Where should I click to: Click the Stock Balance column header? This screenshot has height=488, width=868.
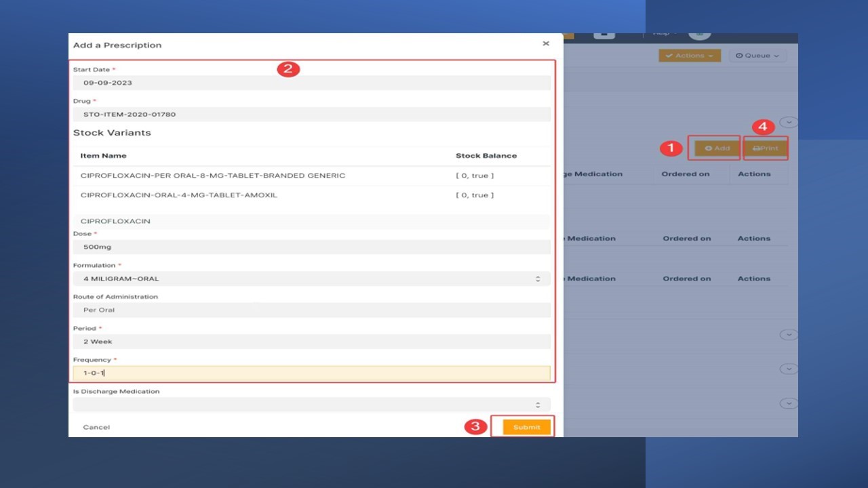(486, 156)
